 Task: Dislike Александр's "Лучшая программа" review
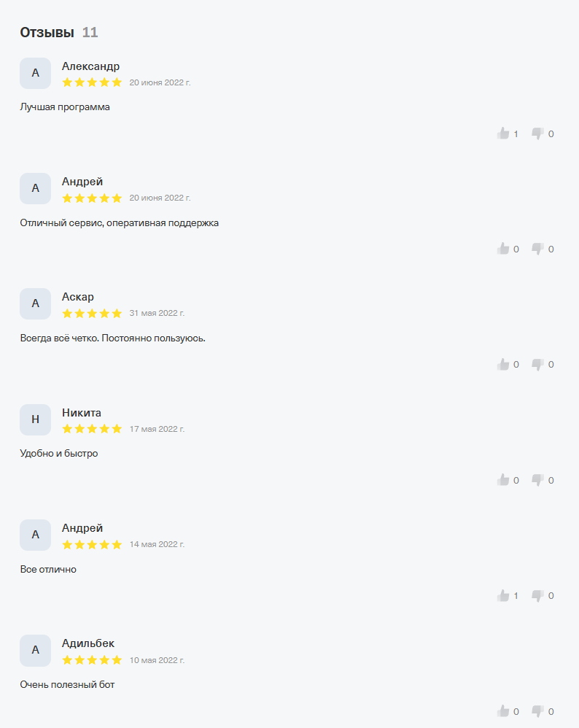click(x=537, y=133)
